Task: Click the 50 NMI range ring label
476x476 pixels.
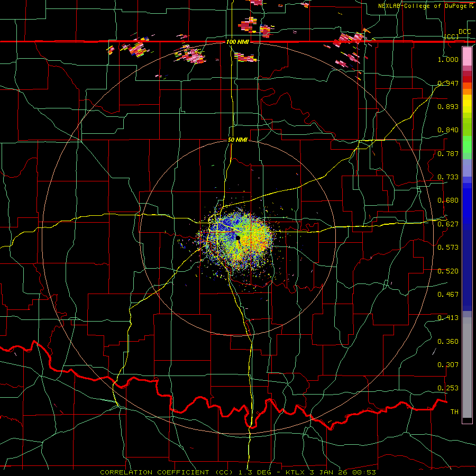Action: tap(237, 140)
